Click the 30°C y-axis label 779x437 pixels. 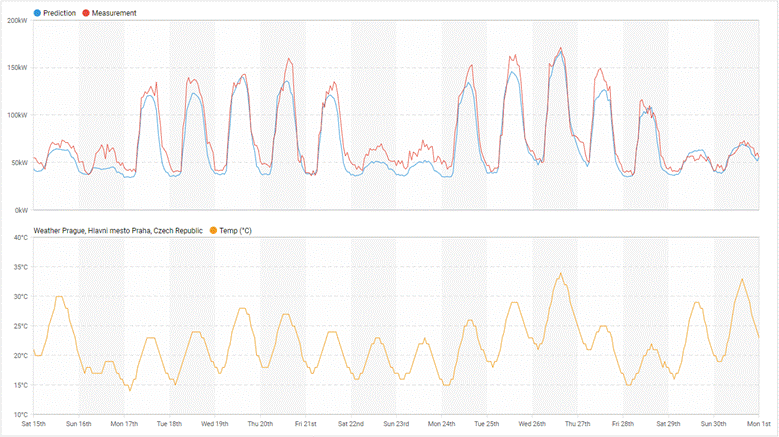[x=21, y=296]
